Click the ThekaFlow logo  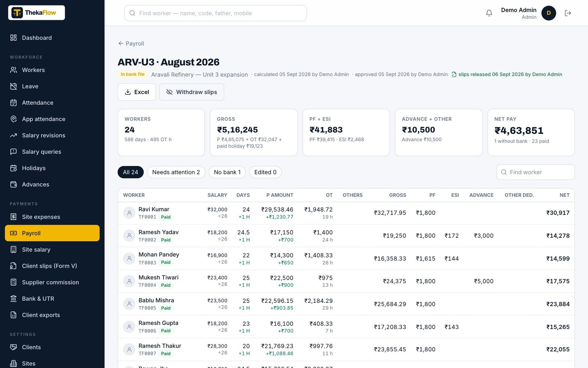tap(36, 13)
